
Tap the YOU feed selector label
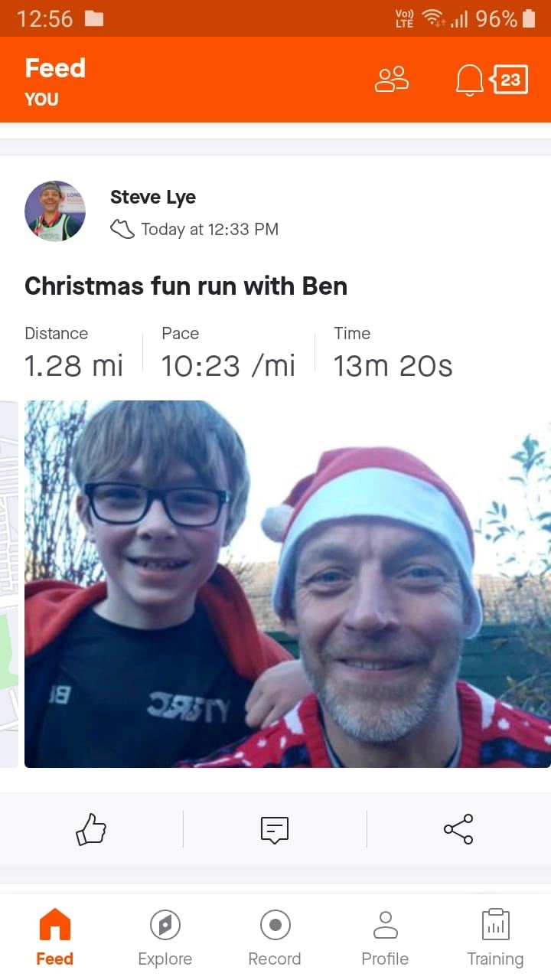click(41, 100)
